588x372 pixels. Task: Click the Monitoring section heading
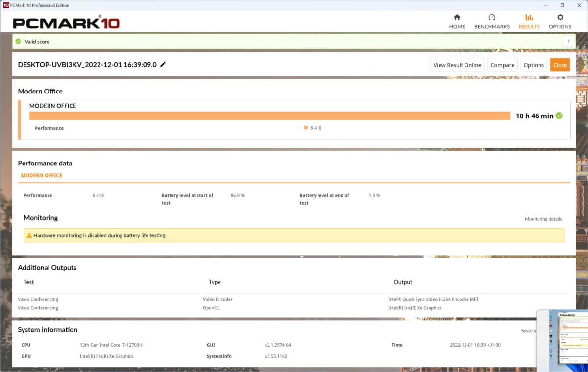(41, 218)
